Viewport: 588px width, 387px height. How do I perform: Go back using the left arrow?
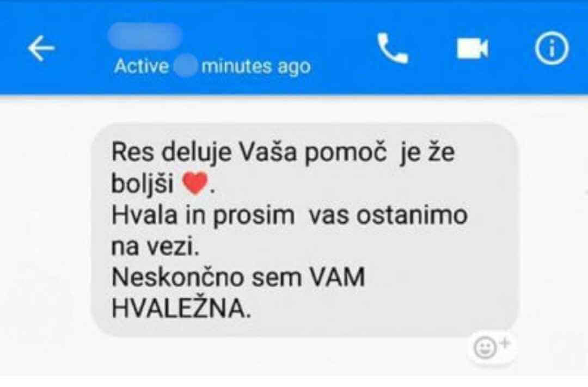click(x=41, y=48)
